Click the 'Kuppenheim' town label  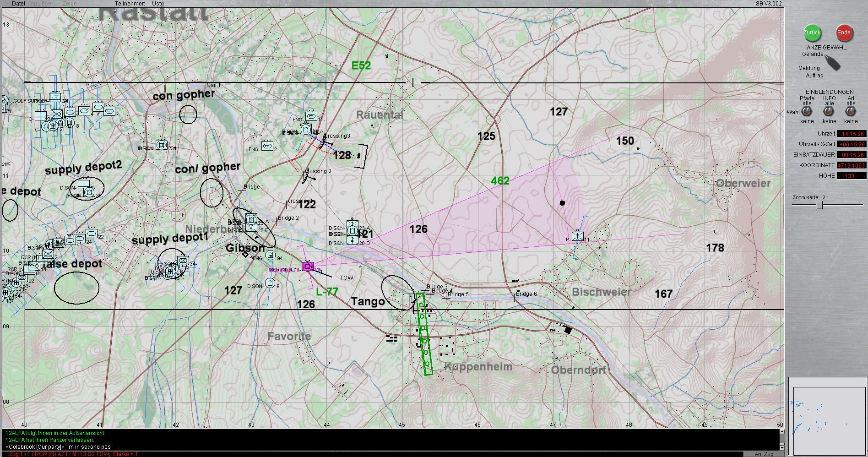(x=478, y=367)
